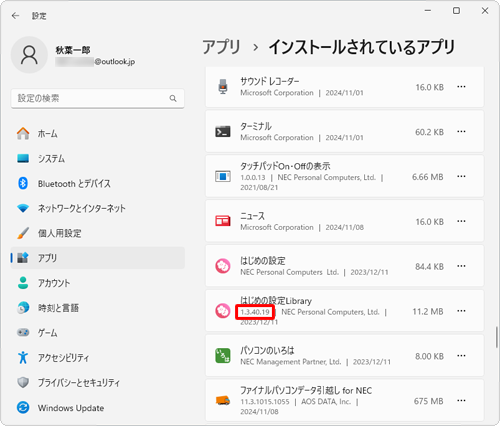The image size is (500, 426).
Task: Click the サウンド レコーダー app name
Action: click(270, 81)
